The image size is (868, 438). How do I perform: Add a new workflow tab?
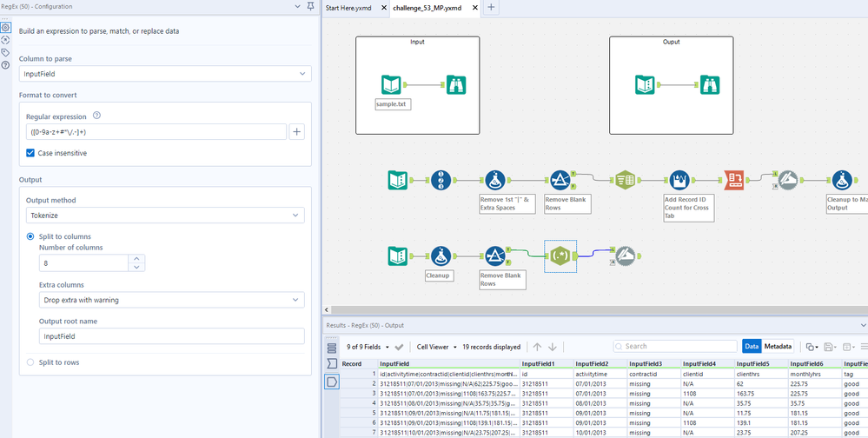(491, 8)
